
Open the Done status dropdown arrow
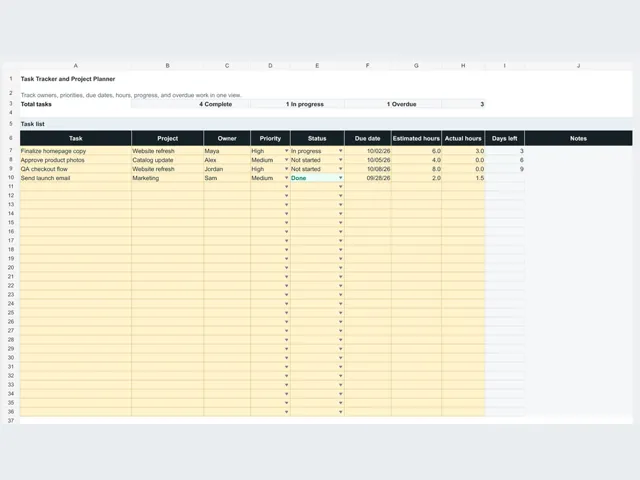(340, 178)
